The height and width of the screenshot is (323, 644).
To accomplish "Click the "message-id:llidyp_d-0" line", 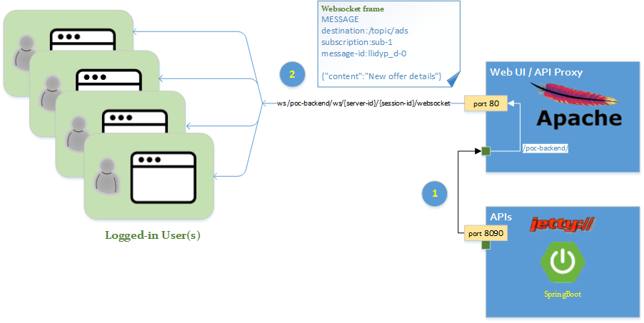I will click(364, 53).
